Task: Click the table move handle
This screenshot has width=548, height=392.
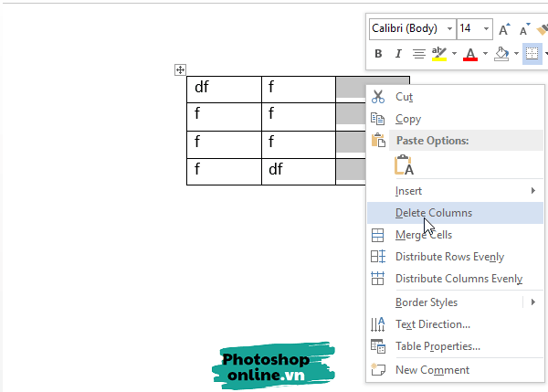Action: (x=180, y=70)
